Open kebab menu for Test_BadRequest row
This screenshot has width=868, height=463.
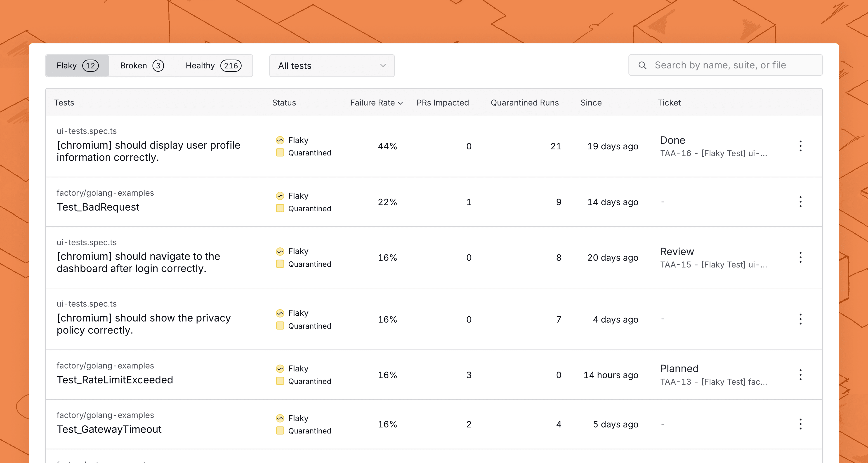point(800,202)
